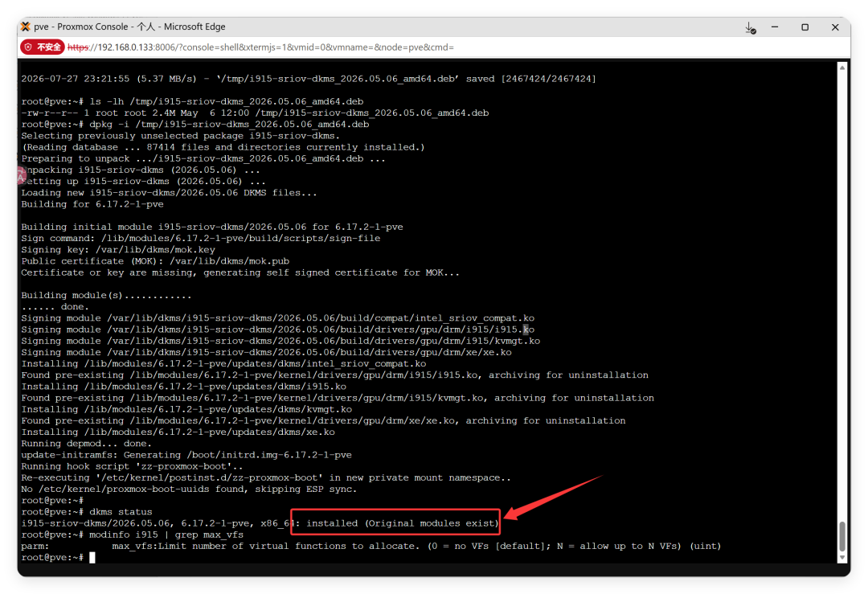Click the Proxmox logo in title bar
Viewport: 868px width, 594px height.
(x=26, y=27)
